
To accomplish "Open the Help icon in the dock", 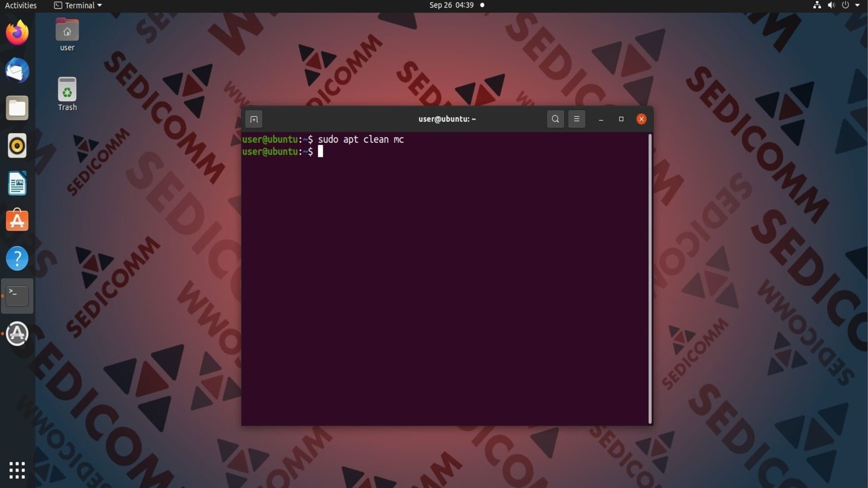I will point(17,258).
